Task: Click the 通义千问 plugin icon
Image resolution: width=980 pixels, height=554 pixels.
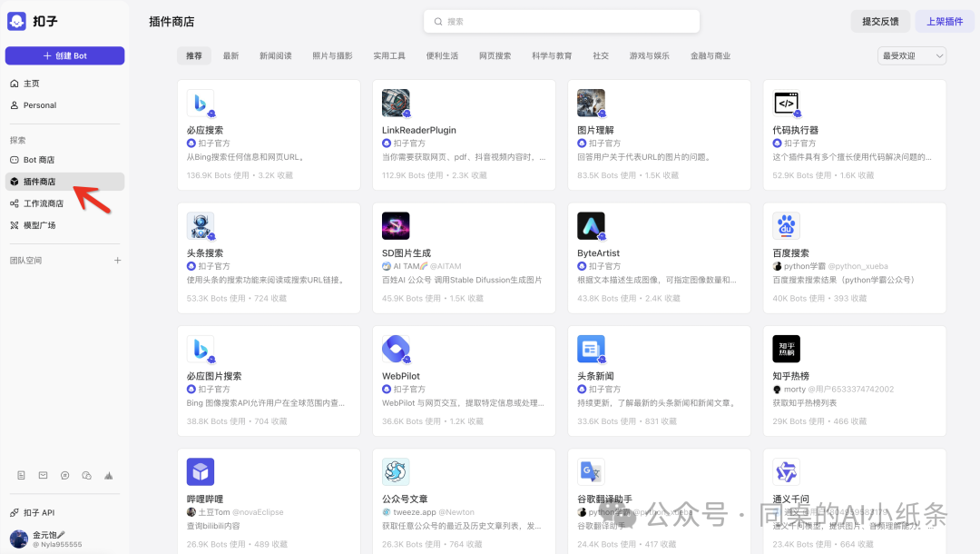Action: point(786,471)
